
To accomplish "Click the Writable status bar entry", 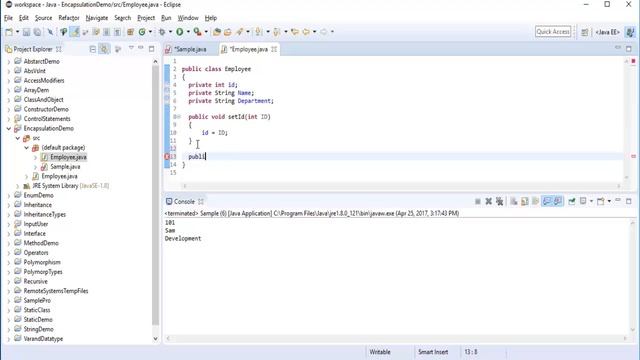I will point(380,352).
